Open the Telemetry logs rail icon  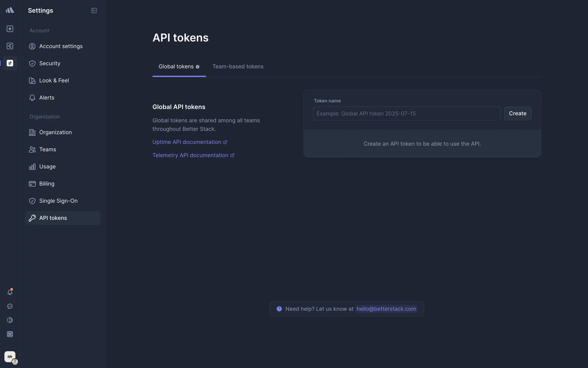[10, 46]
